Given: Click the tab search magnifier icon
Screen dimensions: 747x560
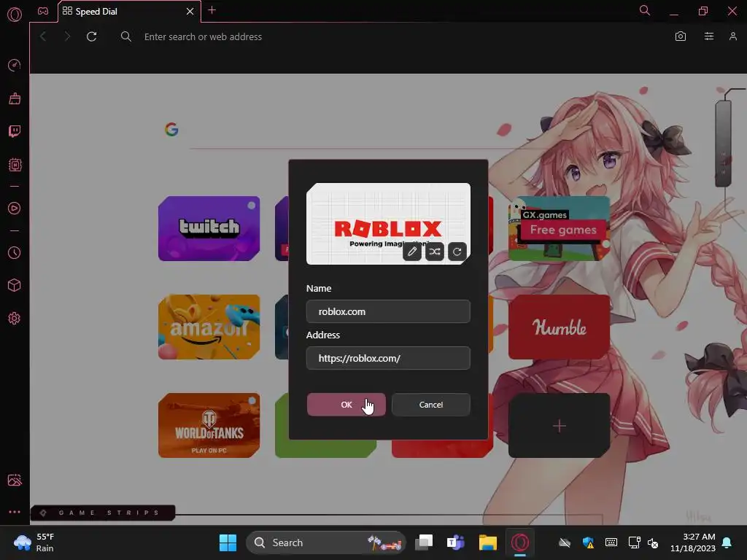Looking at the screenshot, I should pyautogui.click(x=645, y=10).
